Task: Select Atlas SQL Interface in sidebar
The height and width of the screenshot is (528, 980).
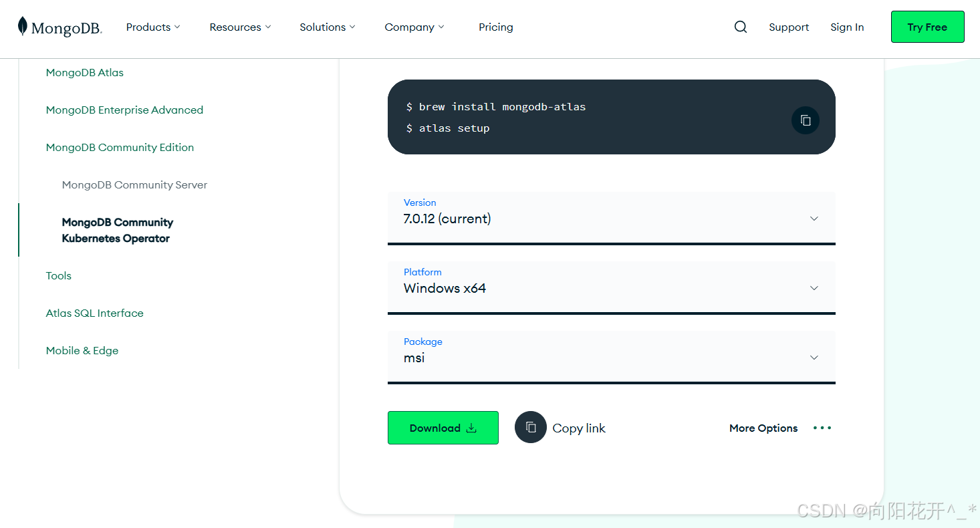Action: pyautogui.click(x=94, y=313)
